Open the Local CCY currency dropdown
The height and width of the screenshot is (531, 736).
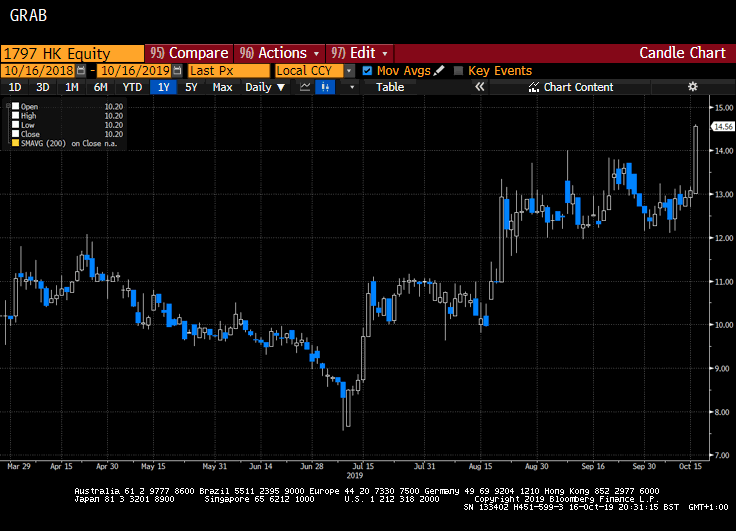tap(349, 71)
